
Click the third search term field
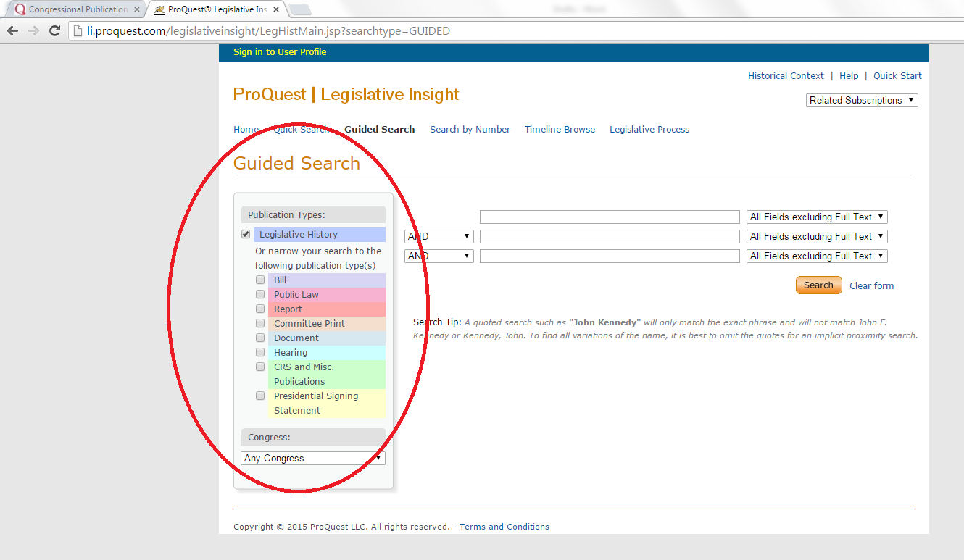click(610, 256)
